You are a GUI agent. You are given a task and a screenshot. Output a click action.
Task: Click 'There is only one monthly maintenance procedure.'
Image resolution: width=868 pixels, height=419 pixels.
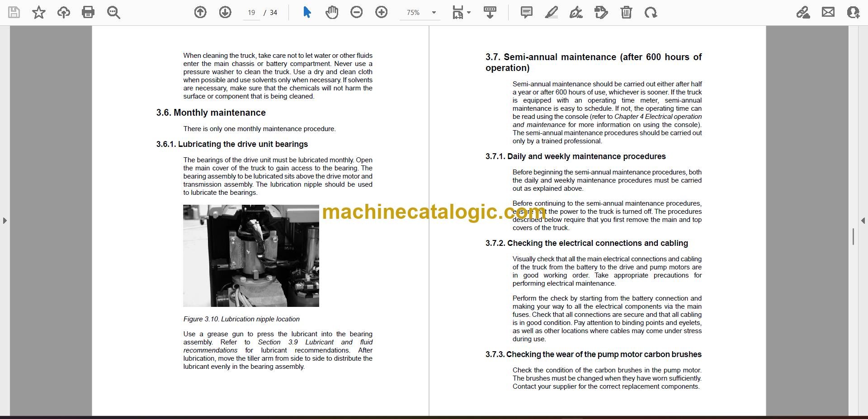259,129
